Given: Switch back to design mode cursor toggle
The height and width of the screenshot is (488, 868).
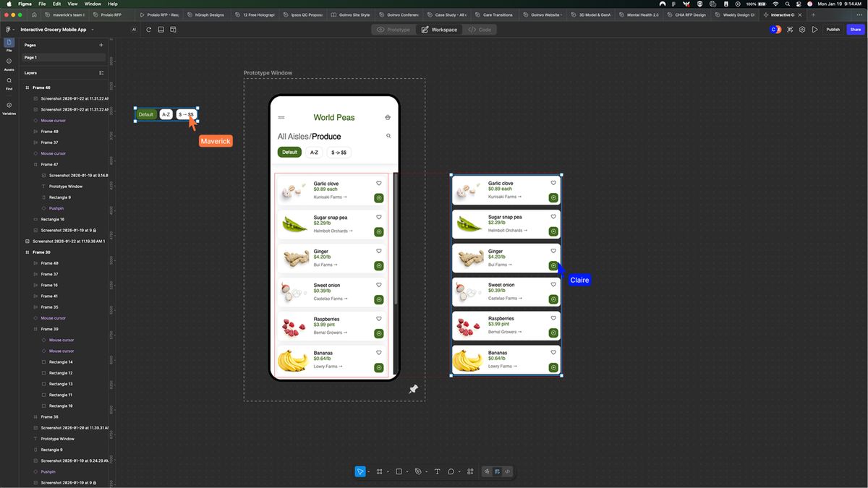Looking at the screenshot, I should 487,471.
